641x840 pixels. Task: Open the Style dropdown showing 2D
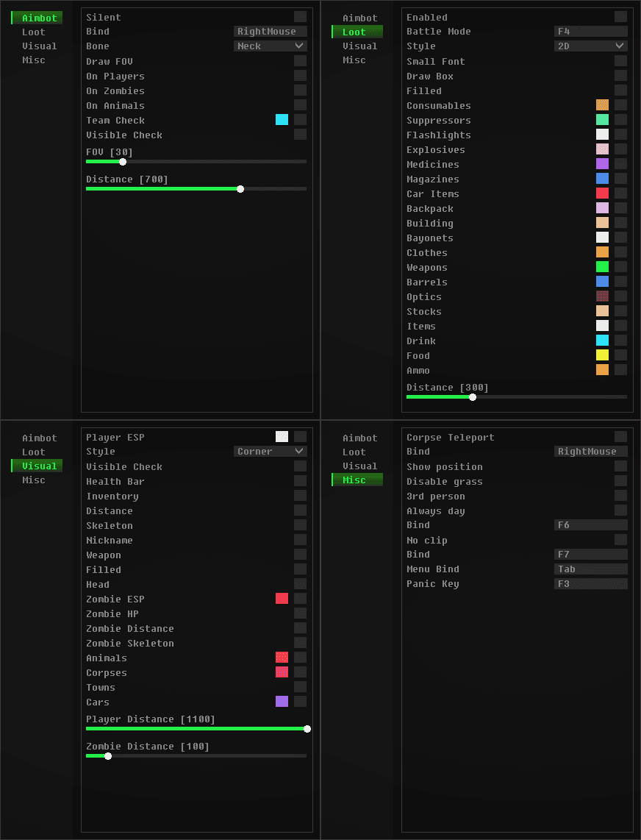pos(590,46)
